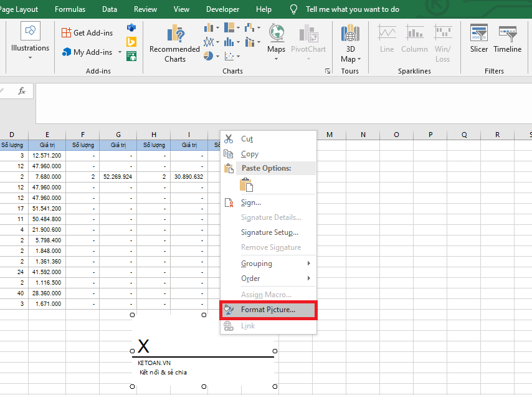Expand the Illustrations dropdown
The image size is (532, 395).
pyautogui.click(x=30, y=56)
